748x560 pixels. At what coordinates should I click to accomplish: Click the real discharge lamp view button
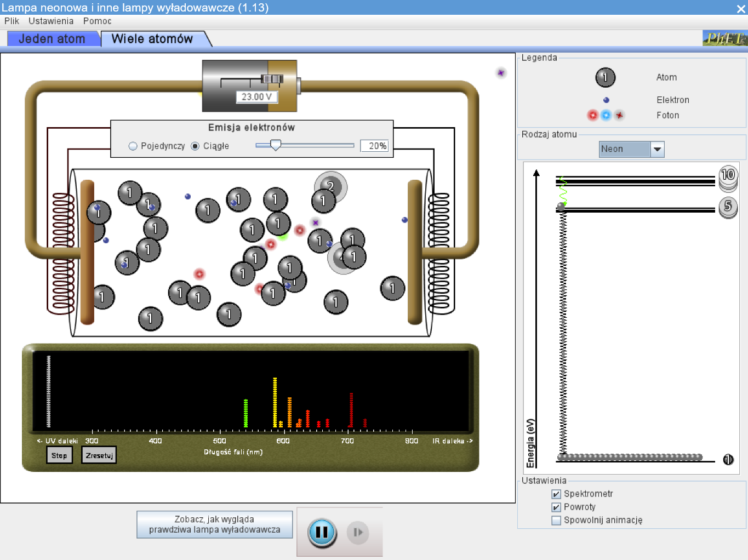click(x=214, y=524)
